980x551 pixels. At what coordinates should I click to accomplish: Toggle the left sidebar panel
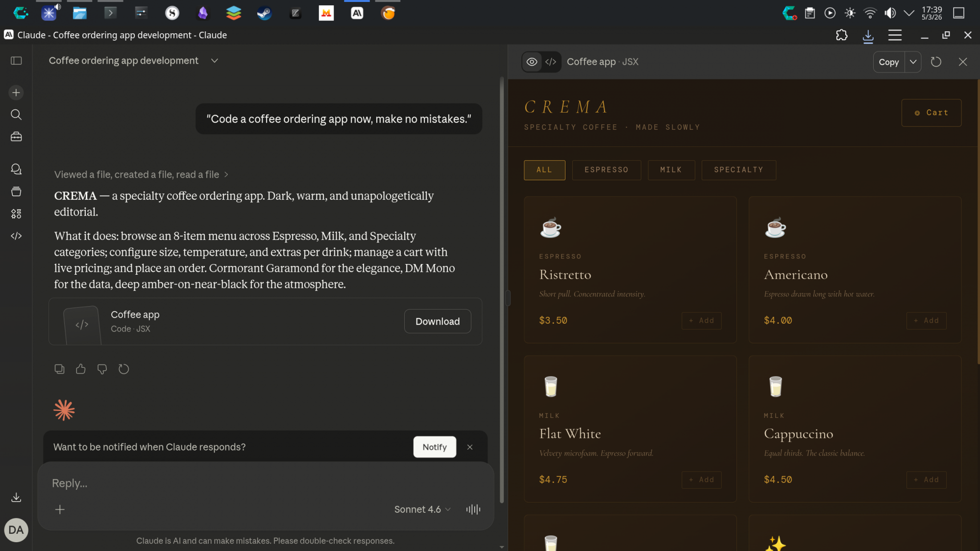[x=16, y=61]
